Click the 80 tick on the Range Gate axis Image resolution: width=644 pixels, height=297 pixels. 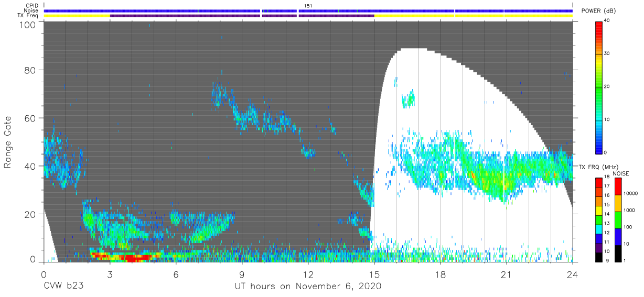[30, 70]
